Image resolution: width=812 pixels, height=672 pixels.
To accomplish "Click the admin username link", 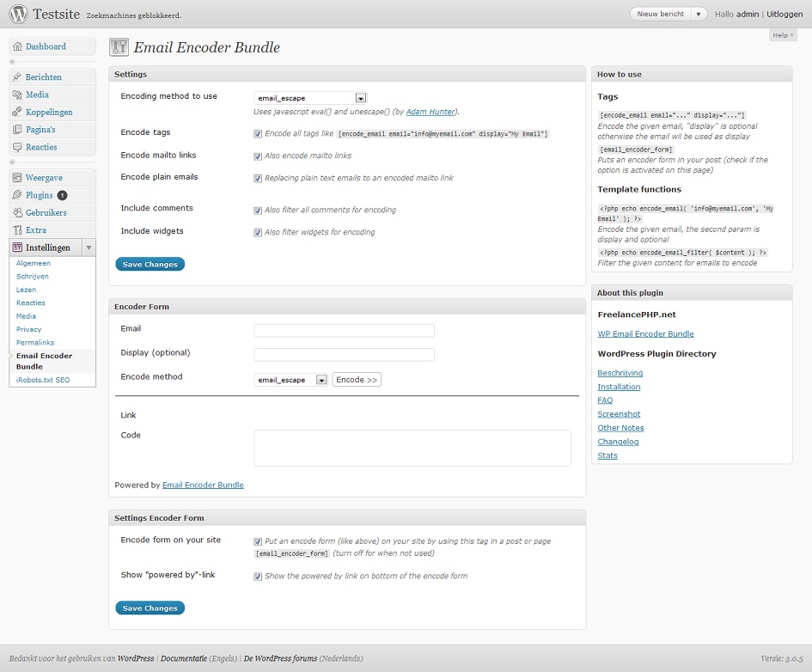I will [748, 14].
